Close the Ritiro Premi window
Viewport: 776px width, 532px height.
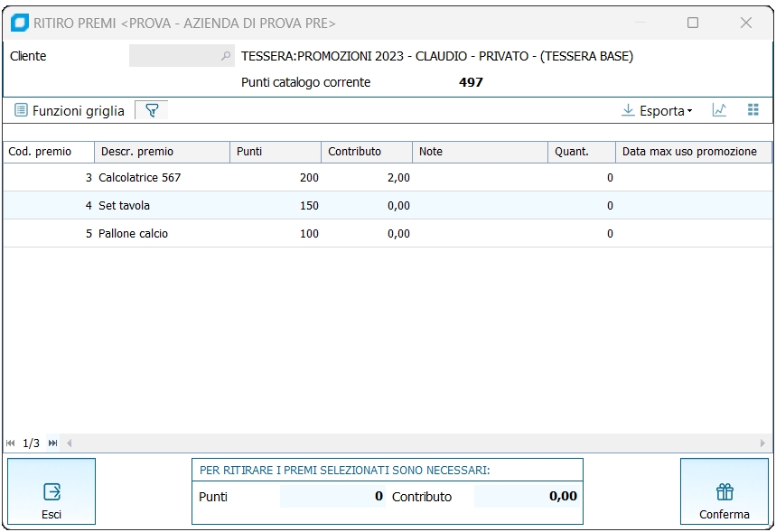pos(746,23)
